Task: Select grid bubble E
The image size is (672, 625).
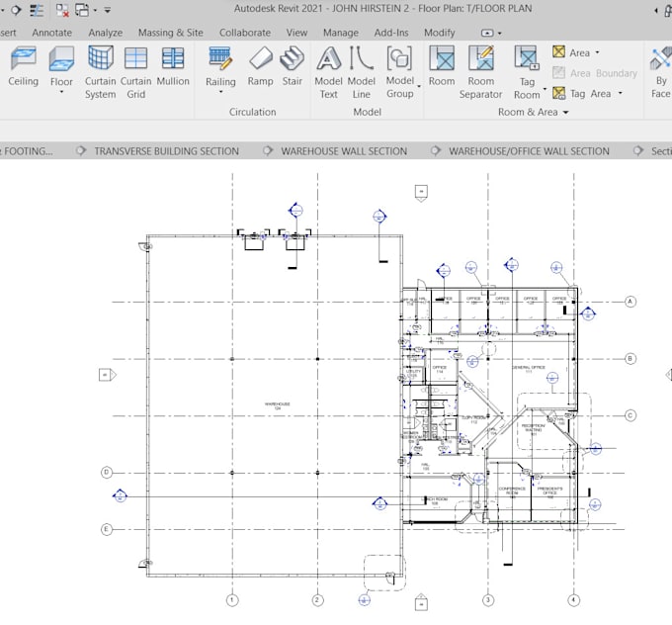Action: 107,529
